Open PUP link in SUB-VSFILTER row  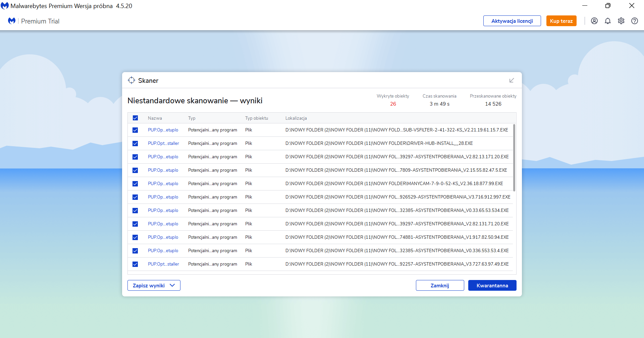pyautogui.click(x=163, y=130)
